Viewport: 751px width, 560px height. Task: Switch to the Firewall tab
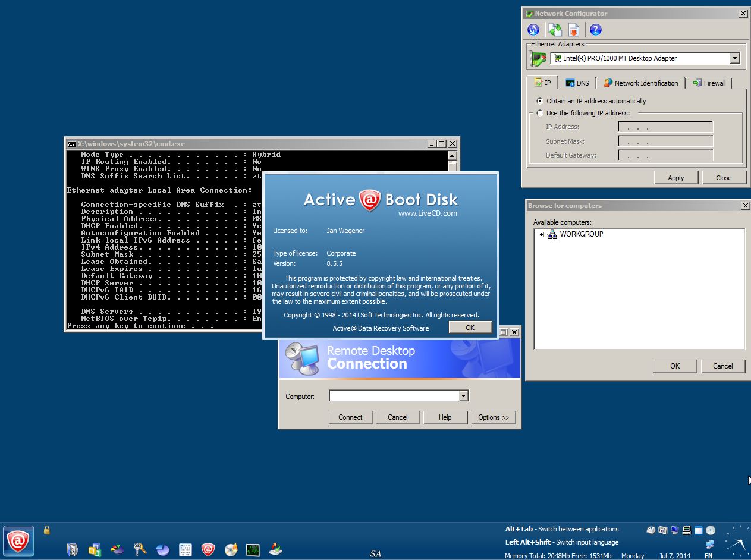(x=709, y=83)
